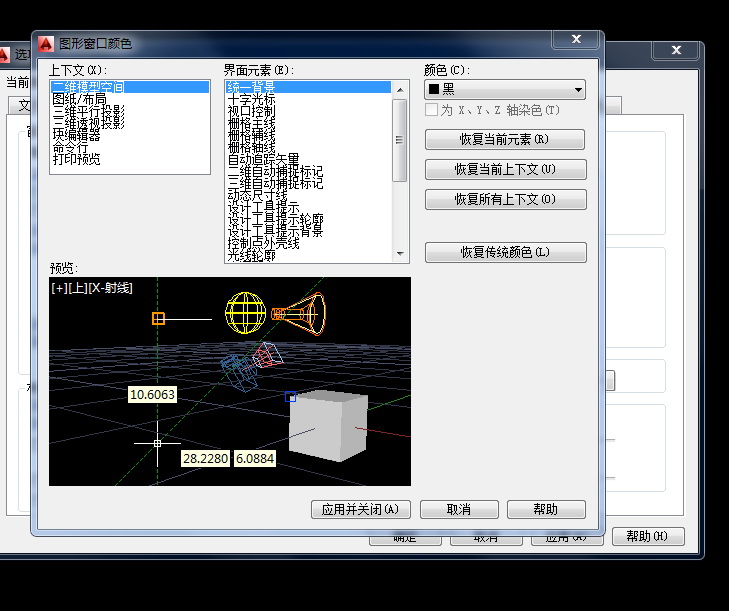Select 二维模型空间 in context list

(x=130, y=87)
